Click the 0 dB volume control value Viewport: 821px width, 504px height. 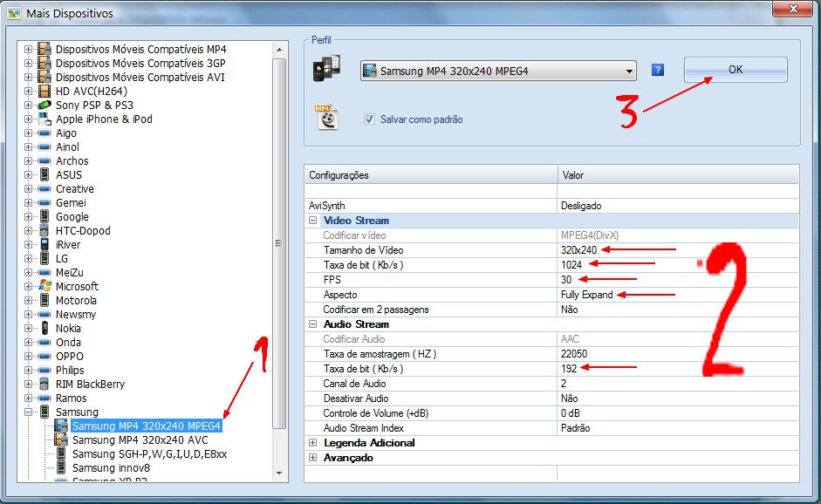tap(571, 413)
